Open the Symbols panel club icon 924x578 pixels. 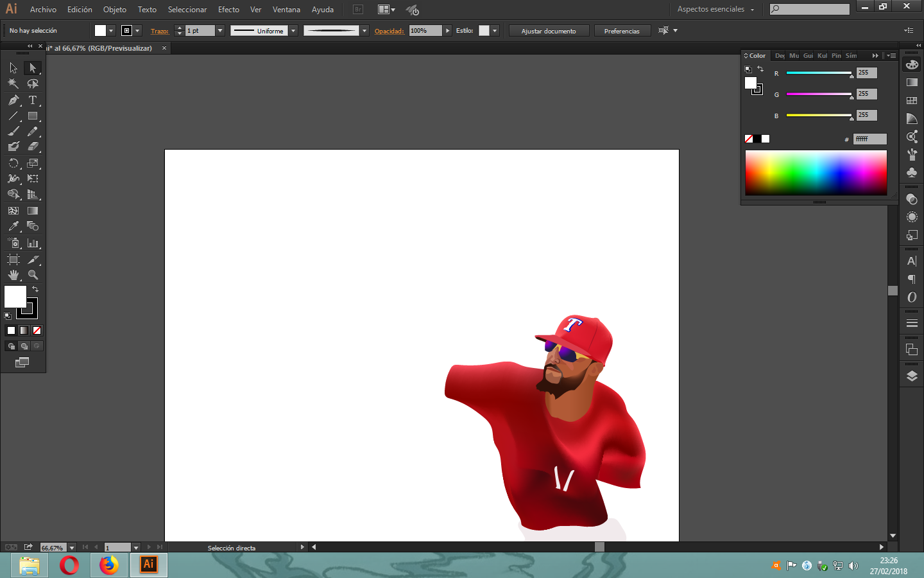(912, 172)
